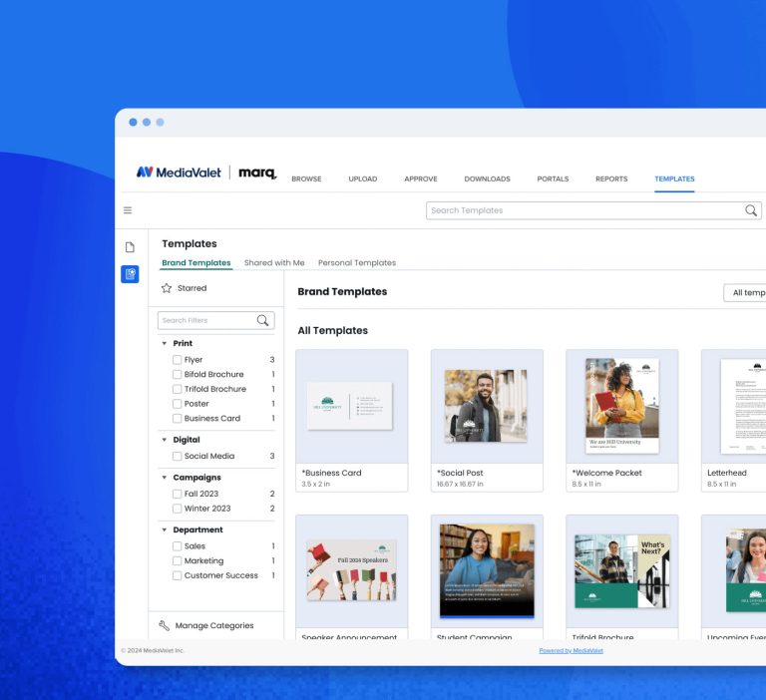Check the Customer Success filter
766x700 pixels.
(x=177, y=575)
